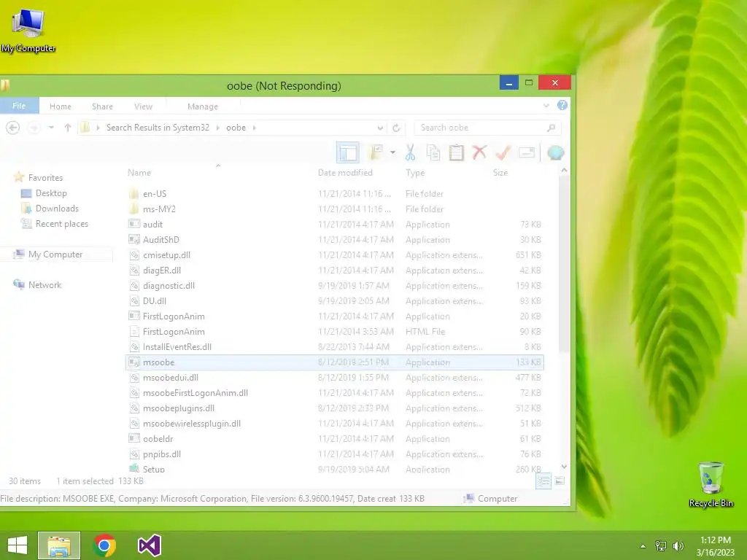Select diagnostic.dll file
747x560 pixels.
[x=334, y=285]
